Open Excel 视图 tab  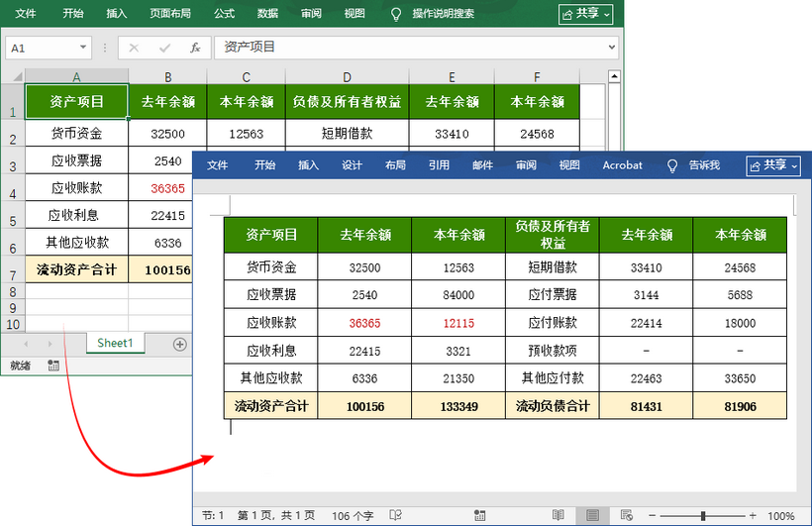355,14
